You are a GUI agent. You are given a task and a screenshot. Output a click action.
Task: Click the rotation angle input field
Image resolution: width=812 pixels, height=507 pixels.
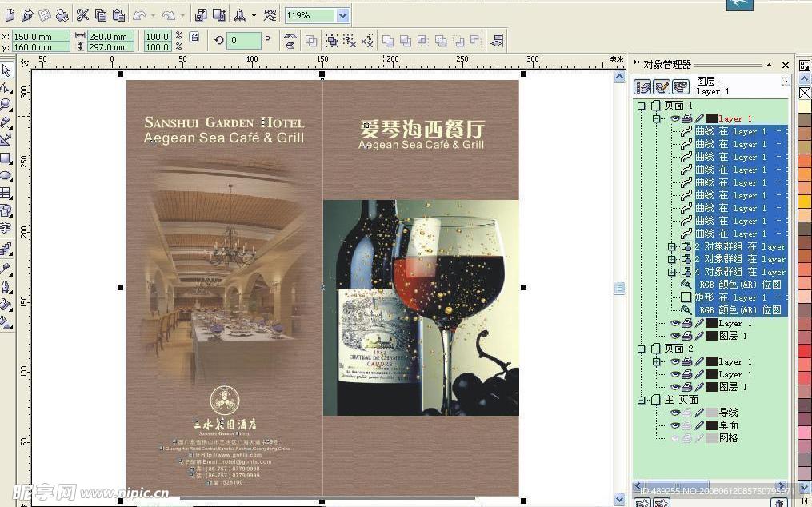(243, 41)
